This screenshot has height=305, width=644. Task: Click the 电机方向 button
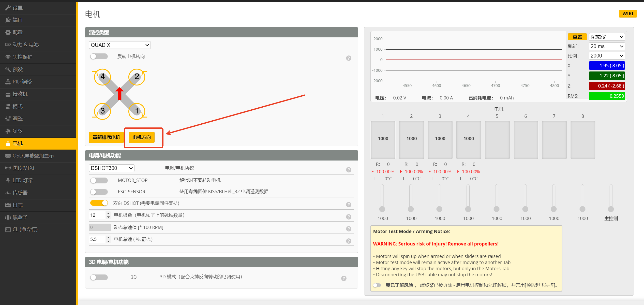coord(142,137)
